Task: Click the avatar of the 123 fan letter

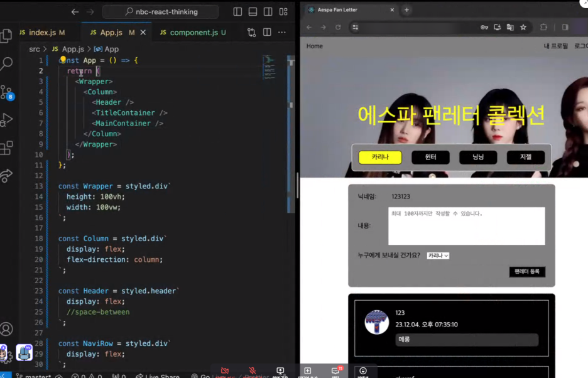Action: [x=377, y=322]
